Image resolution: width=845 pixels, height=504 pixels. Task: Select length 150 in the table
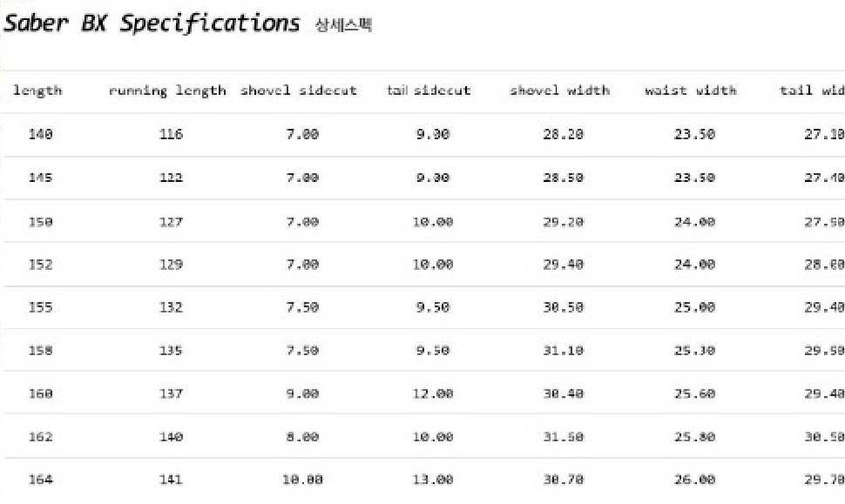(40, 222)
